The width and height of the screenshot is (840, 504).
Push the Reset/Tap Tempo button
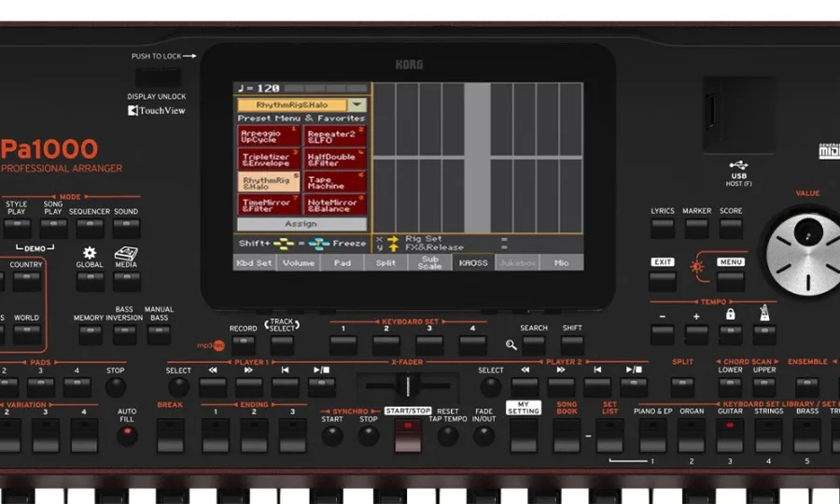click(447, 436)
